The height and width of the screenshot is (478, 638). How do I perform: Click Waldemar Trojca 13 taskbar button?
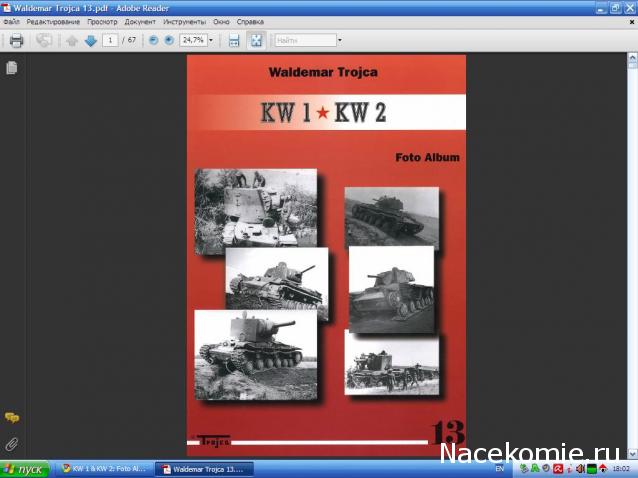pos(205,469)
